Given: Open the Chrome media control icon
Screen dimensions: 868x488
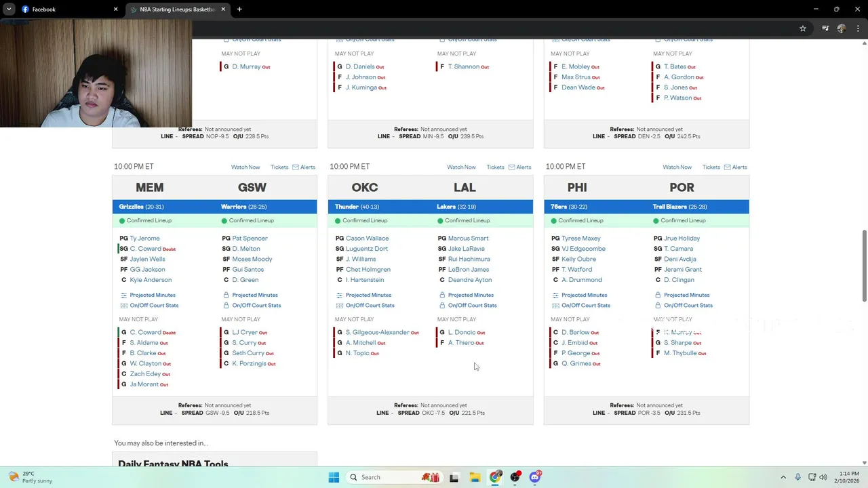Looking at the screenshot, I should (825, 28).
